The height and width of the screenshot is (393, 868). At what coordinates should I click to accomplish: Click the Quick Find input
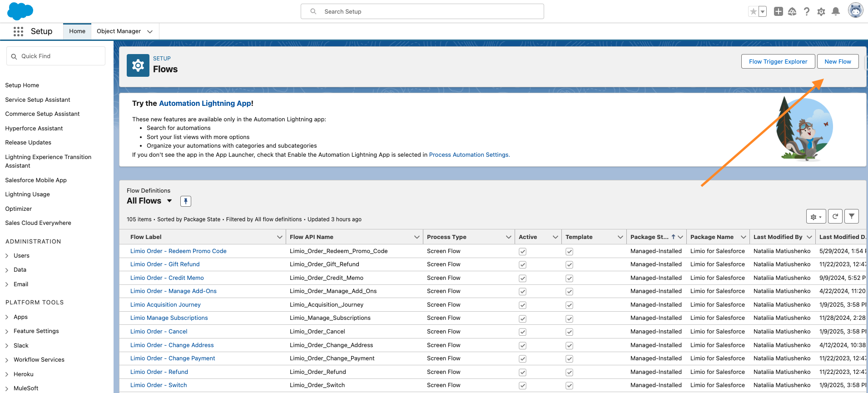point(56,56)
